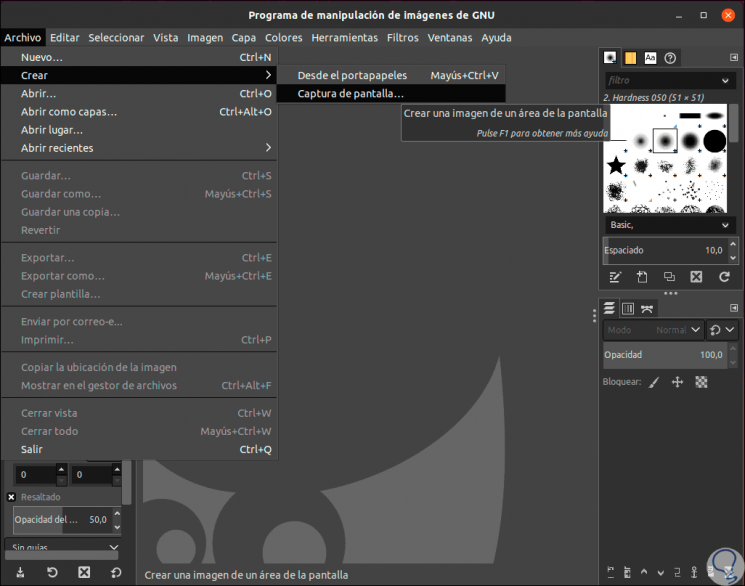Screen dimensions: 745x586
Task: Adjust the layer Opacidad slider
Action: 665,355
